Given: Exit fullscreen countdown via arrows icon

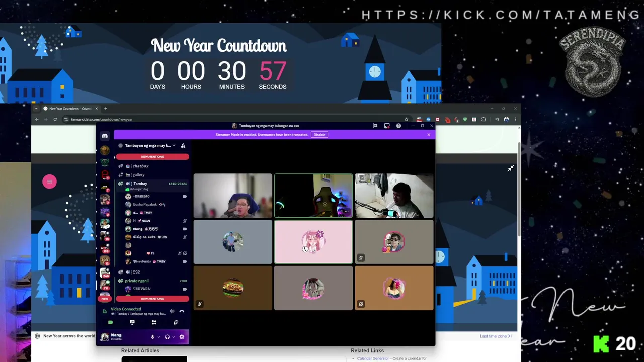Looking at the screenshot, I should tap(511, 168).
